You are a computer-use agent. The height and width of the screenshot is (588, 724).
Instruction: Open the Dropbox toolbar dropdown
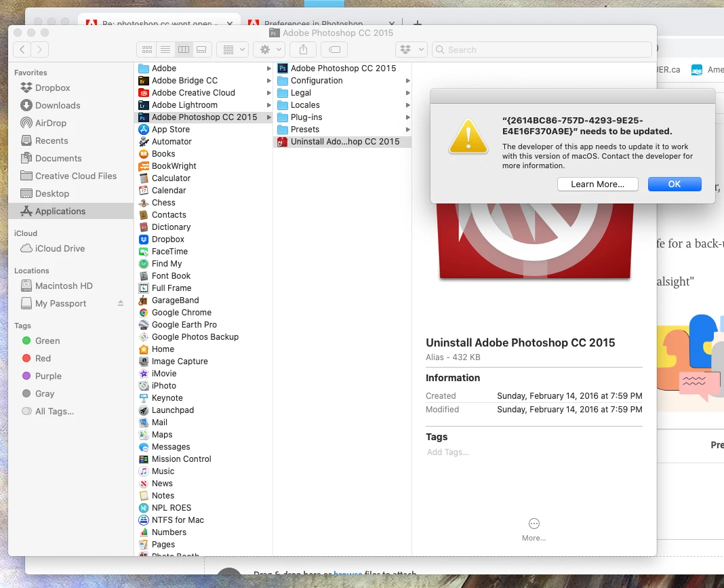tap(411, 50)
